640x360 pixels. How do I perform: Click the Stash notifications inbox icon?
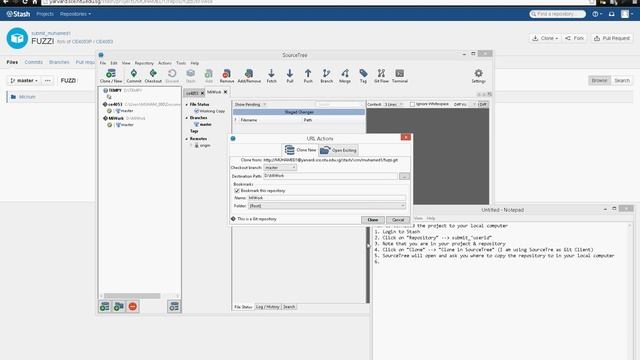click(611, 14)
